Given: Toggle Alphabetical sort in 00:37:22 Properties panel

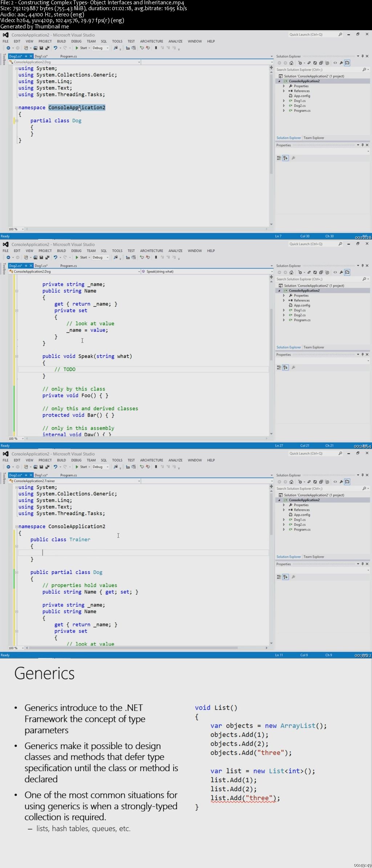Looking at the screenshot, I should (x=286, y=577).
